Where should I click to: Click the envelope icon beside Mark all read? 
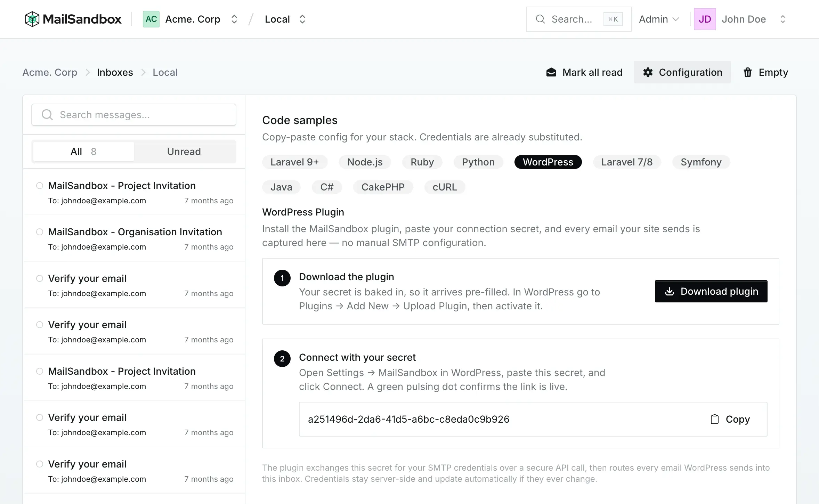pos(551,72)
